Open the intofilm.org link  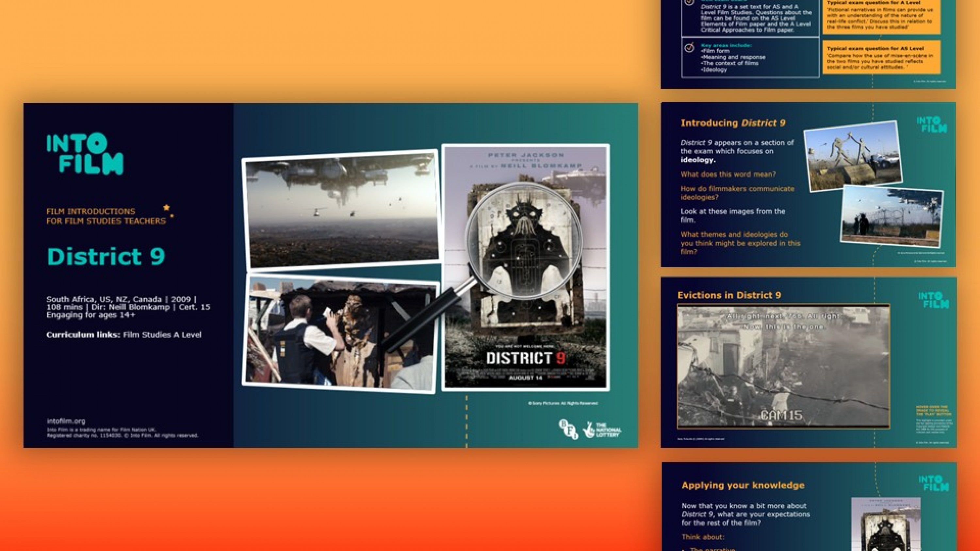[x=66, y=421]
